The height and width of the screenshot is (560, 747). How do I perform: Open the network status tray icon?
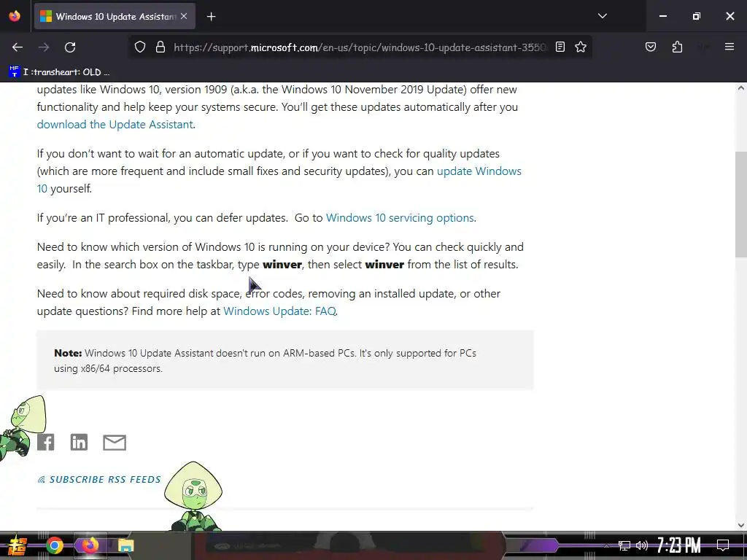coord(624,545)
